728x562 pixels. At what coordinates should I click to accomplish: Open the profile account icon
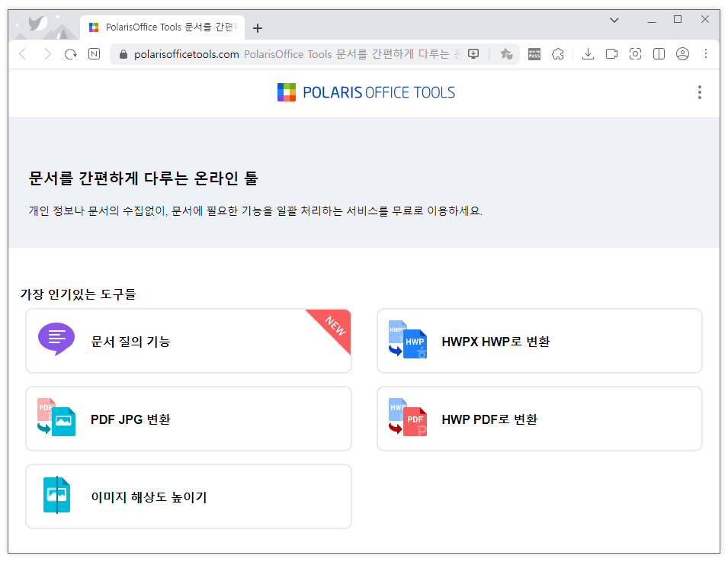682,54
